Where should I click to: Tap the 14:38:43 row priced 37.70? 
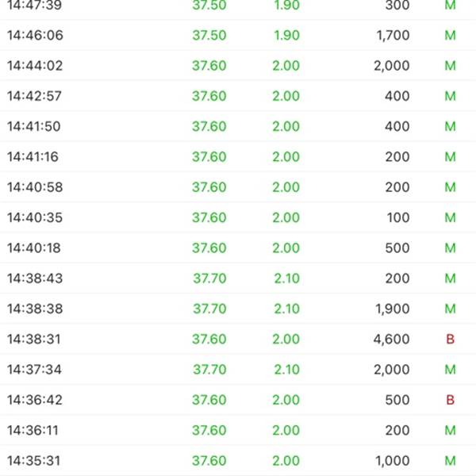tap(238, 278)
